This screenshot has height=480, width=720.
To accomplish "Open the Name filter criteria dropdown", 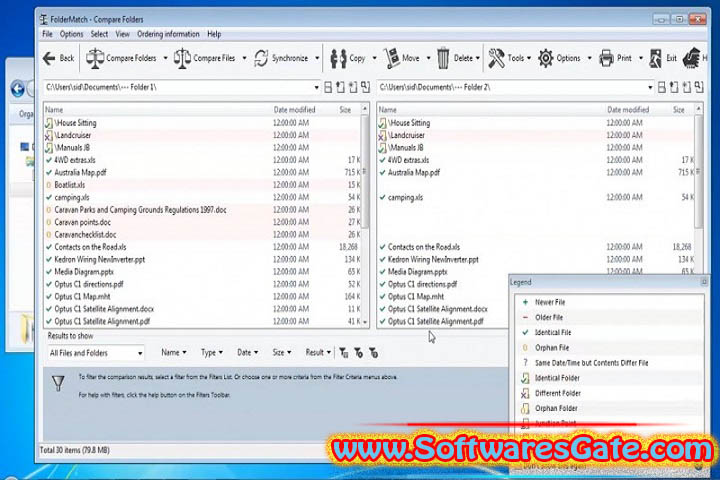I will 174,352.
